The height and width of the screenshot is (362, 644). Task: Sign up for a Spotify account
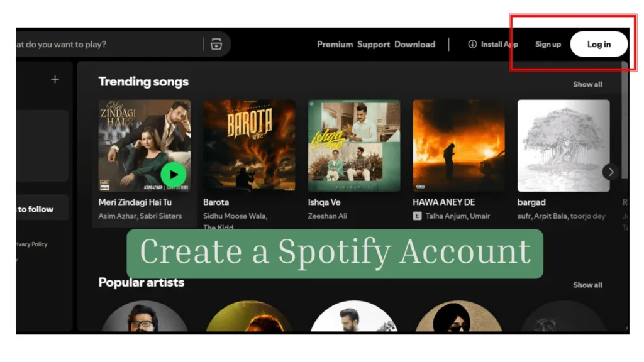pos(548,44)
